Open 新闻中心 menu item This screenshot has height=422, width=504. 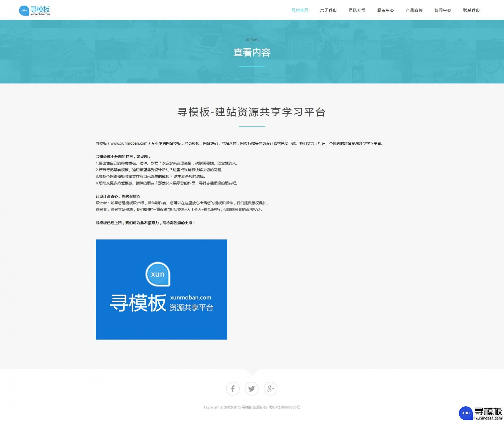[443, 10]
